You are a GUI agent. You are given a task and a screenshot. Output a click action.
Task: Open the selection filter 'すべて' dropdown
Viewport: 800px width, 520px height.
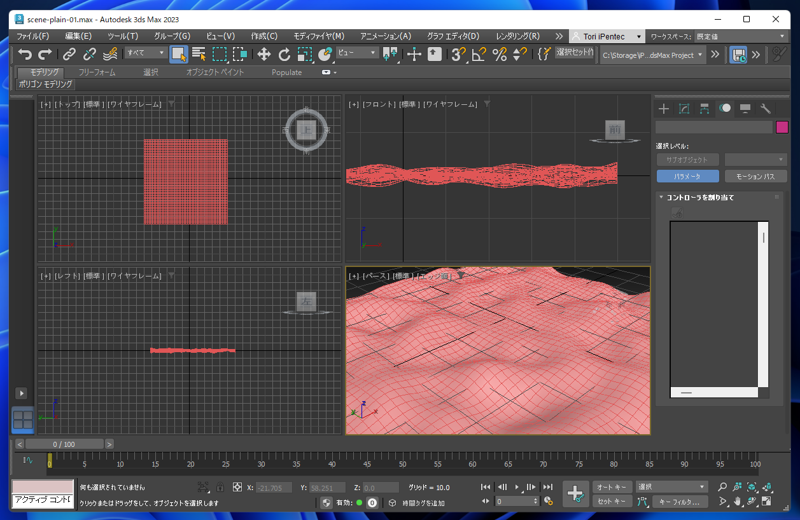coord(145,53)
